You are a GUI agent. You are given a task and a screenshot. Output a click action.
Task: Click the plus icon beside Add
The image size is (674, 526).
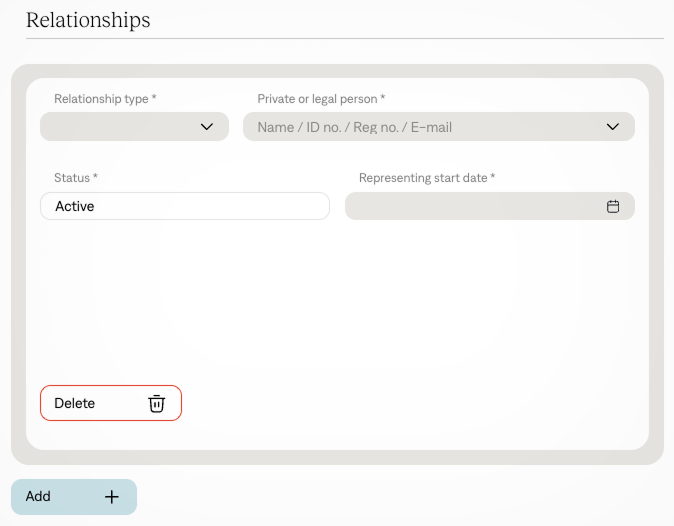pyautogui.click(x=112, y=496)
